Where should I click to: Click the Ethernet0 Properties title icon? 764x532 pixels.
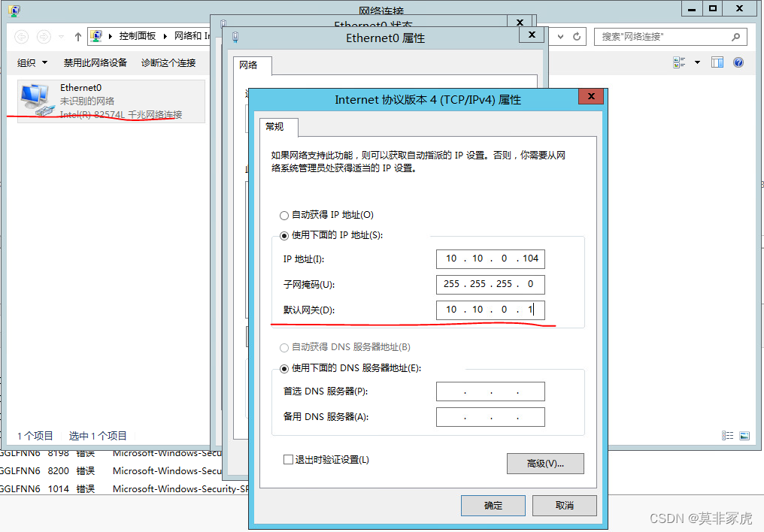[x=235, y=38]
